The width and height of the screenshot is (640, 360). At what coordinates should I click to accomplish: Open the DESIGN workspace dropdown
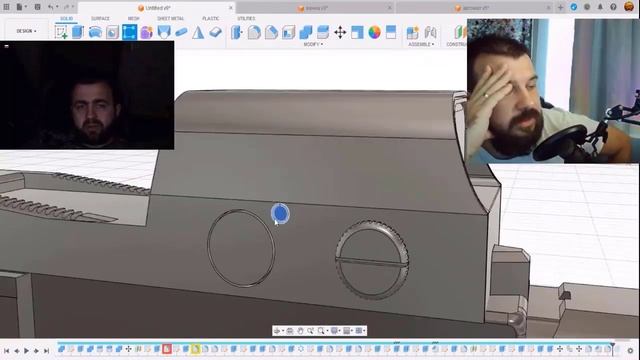point(26,31)
